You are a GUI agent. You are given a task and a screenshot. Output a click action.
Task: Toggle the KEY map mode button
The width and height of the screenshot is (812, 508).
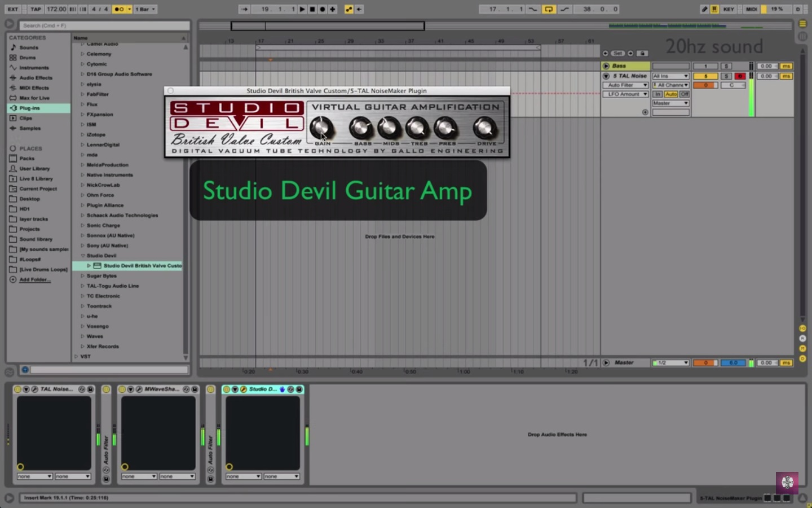[x=729, y=9]
